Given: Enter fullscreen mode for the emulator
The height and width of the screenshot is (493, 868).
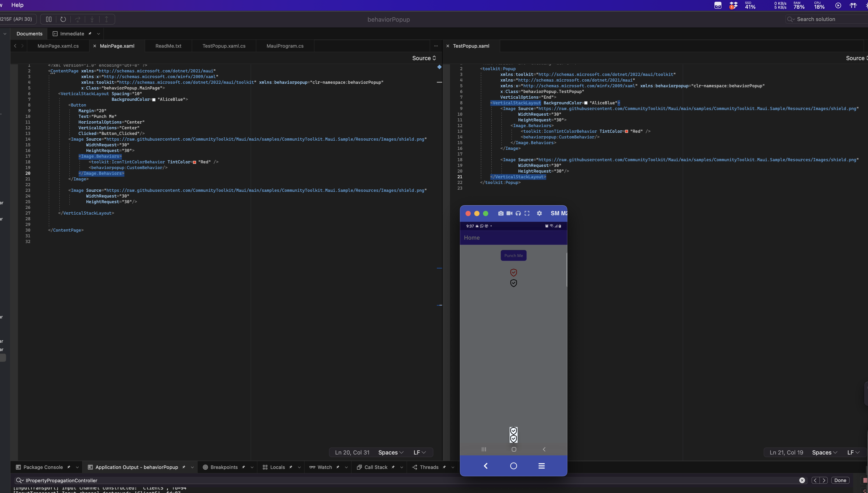Looking at the screenshot, I should click(527, 213).
